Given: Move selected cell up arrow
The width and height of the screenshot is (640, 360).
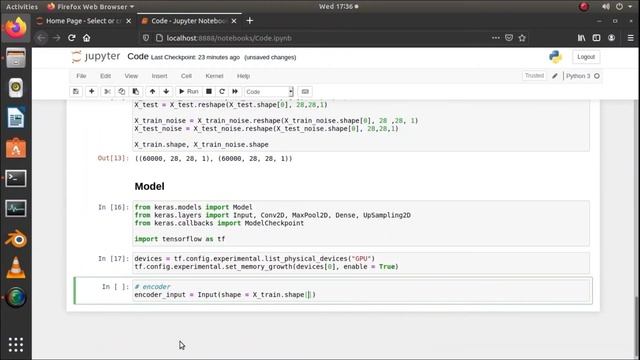Looking at the screenshot, I should pyautogui.click(x=152, y=91).
